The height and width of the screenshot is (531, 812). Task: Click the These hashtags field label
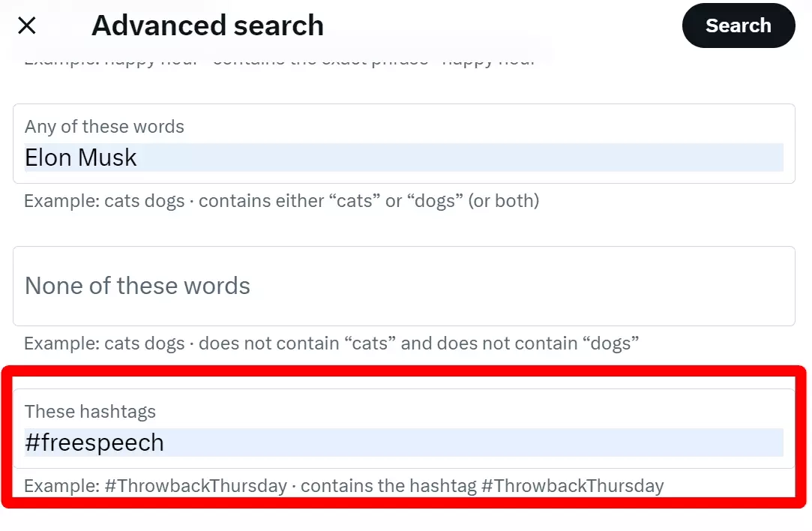click(x=91, y=411)
